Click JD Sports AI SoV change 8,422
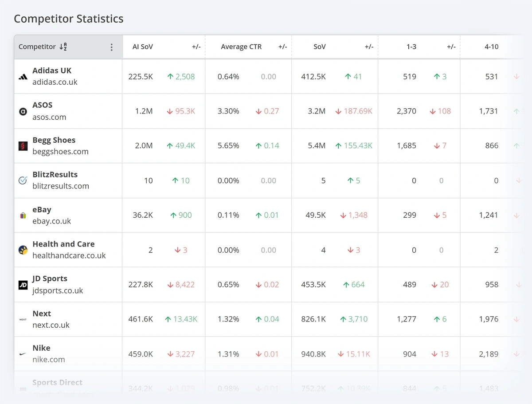This screenshot has height=404, width=532. pyautogui.click(x=181, y=285)
